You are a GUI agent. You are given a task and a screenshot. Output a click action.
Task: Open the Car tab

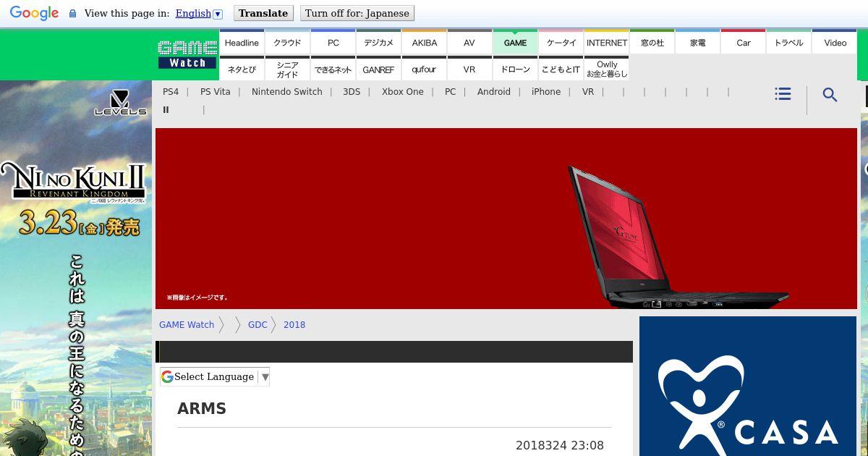tap(744, 43)
